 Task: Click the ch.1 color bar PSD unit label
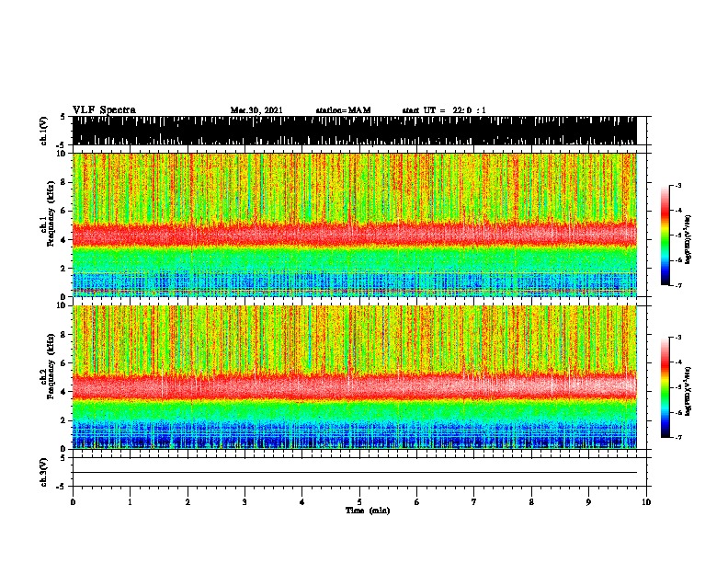688,240
